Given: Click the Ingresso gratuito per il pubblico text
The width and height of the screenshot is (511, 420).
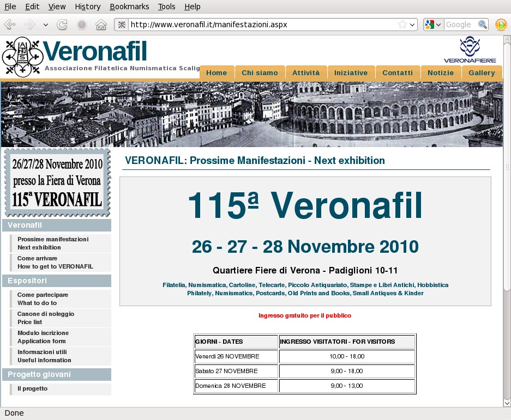Looking at the screenshot, I should point(305,315).
